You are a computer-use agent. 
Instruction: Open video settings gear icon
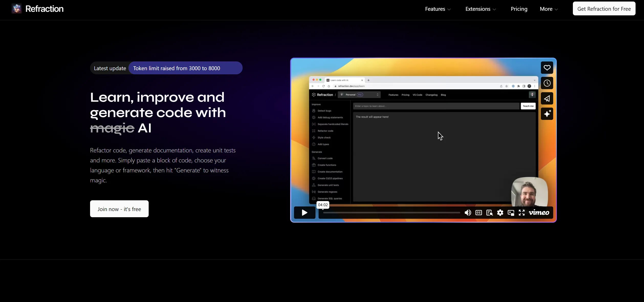click(500, 213)
